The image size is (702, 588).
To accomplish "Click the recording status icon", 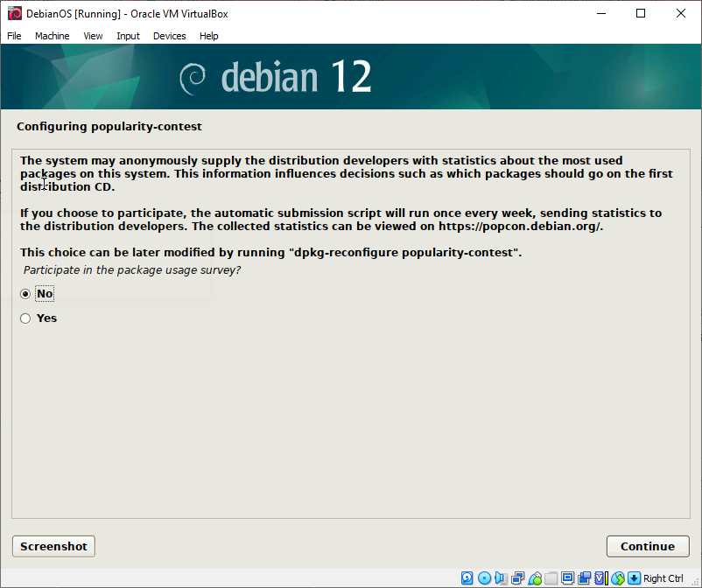I will [584, 578].
